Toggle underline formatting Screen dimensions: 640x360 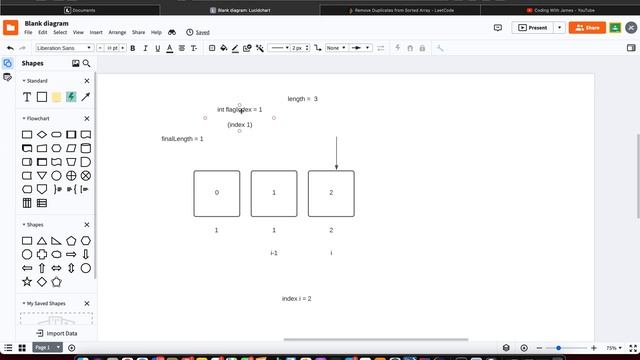point(158,48)
